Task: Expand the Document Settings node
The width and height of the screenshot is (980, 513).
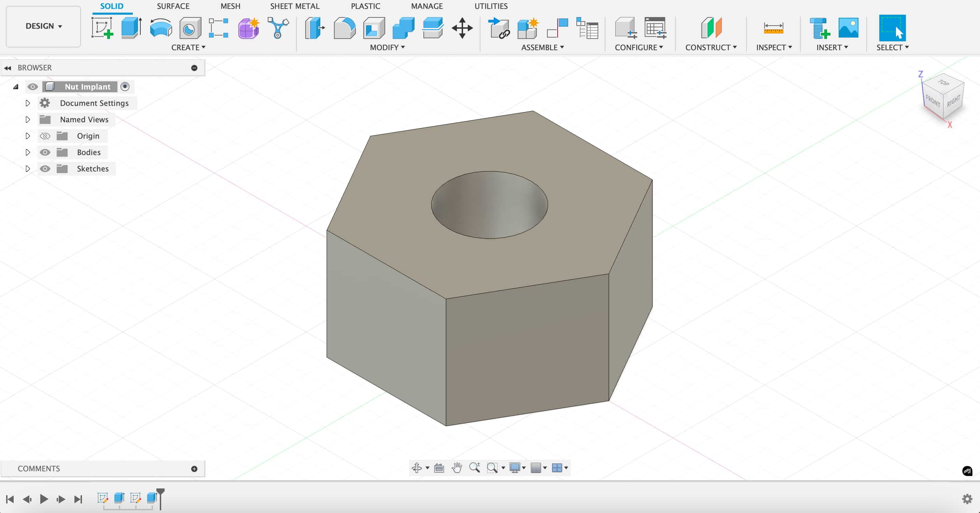Action: click(x=27, y=103)
